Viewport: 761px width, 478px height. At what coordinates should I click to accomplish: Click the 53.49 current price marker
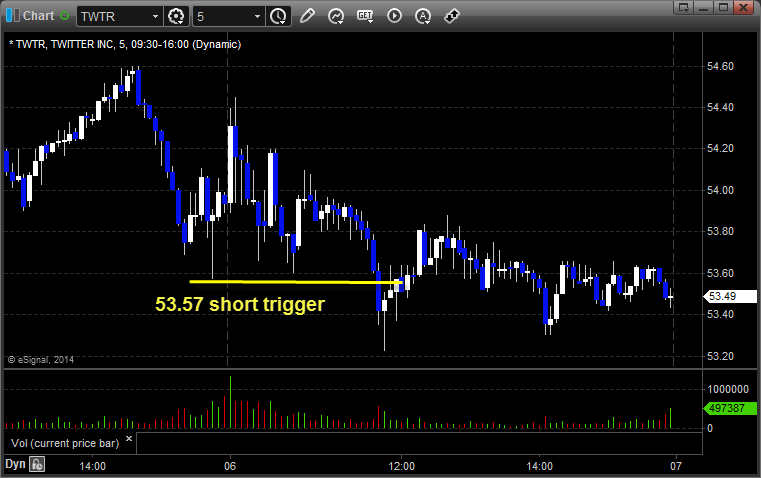pos(730,296)
